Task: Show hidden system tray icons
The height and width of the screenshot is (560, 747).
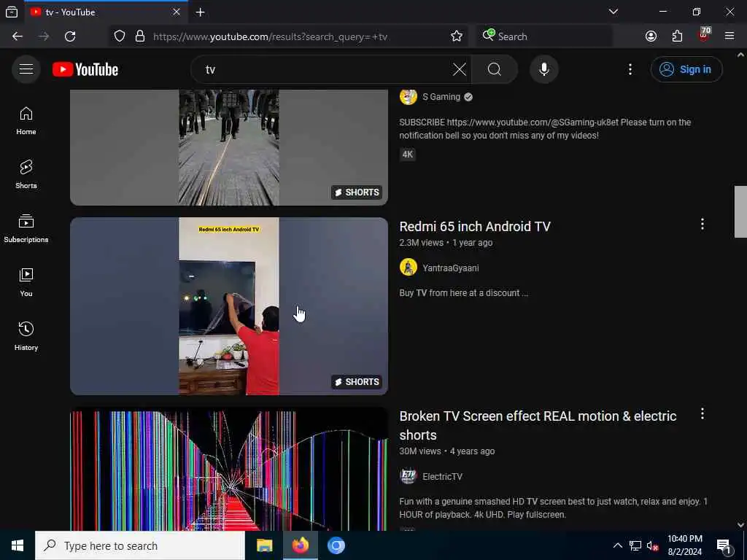Action: point(617,545)
